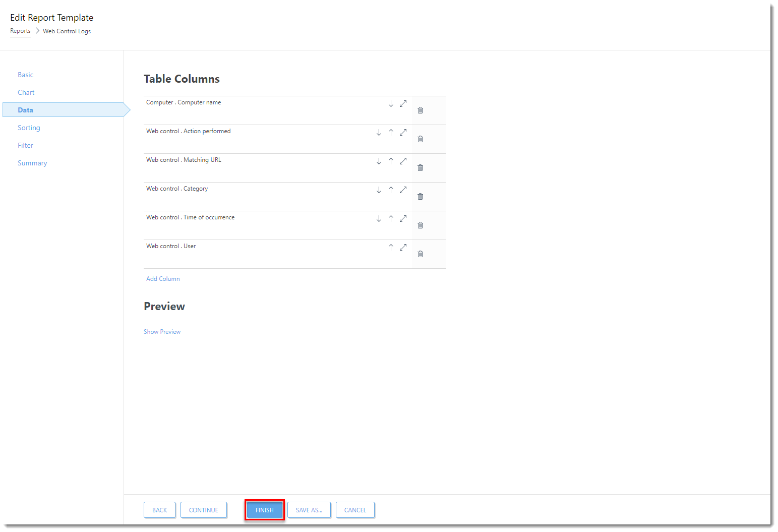Open the Basic section

click(x=26, y=75)
